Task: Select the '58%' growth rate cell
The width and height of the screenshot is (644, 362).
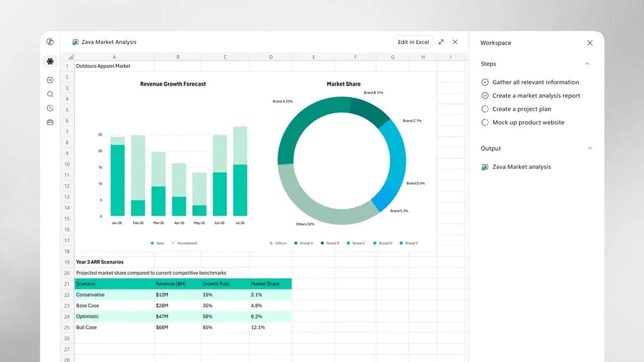Action: click(x=225, y=317)
